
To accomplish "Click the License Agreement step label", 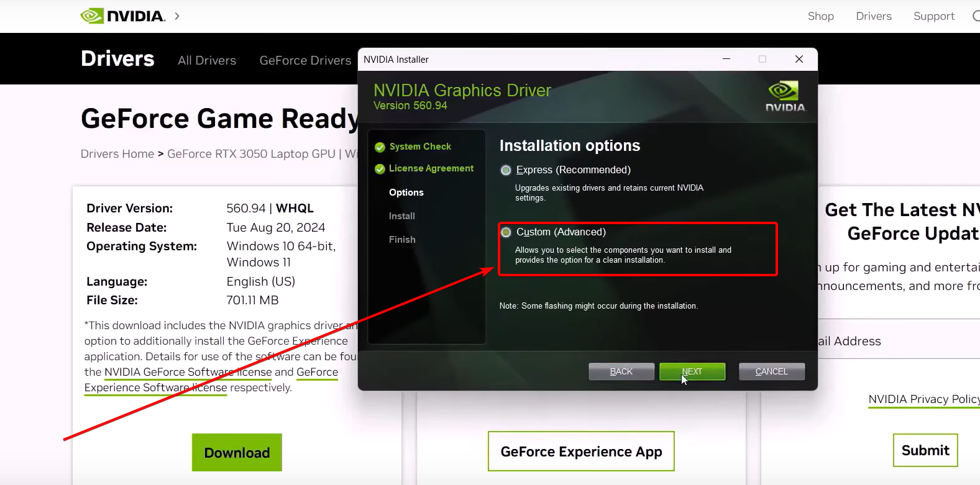I will pos(431,168).
